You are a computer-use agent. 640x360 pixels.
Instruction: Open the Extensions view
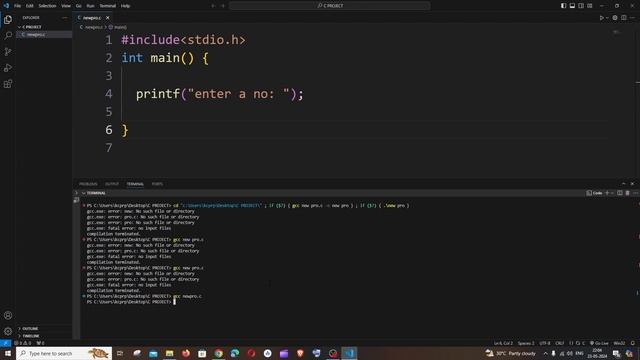[x=8, y=84]
